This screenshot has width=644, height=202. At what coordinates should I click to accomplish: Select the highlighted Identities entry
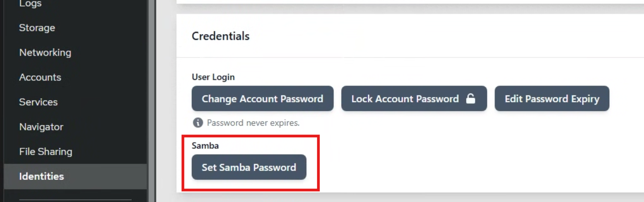coord(75,176)
